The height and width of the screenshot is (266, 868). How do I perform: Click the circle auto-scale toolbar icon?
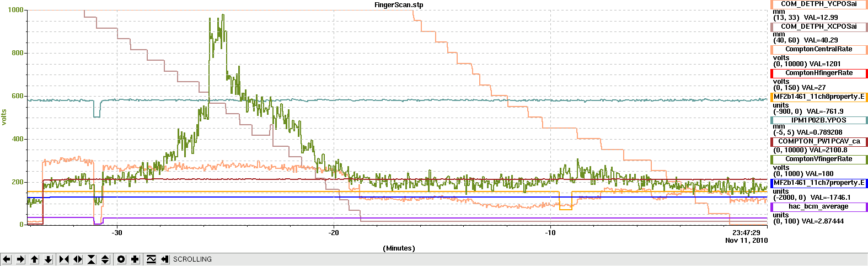[x=121, y=259]
